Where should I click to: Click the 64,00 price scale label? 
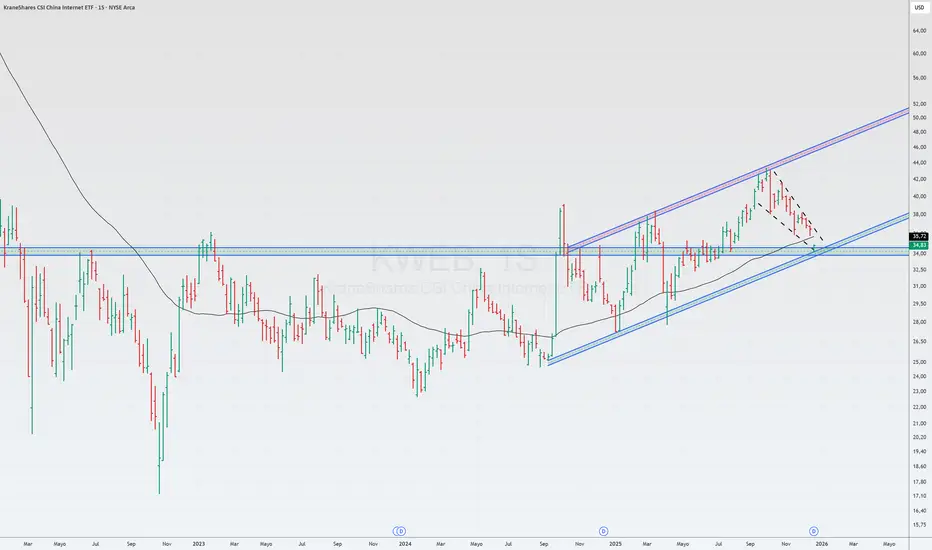coord(920,30)
